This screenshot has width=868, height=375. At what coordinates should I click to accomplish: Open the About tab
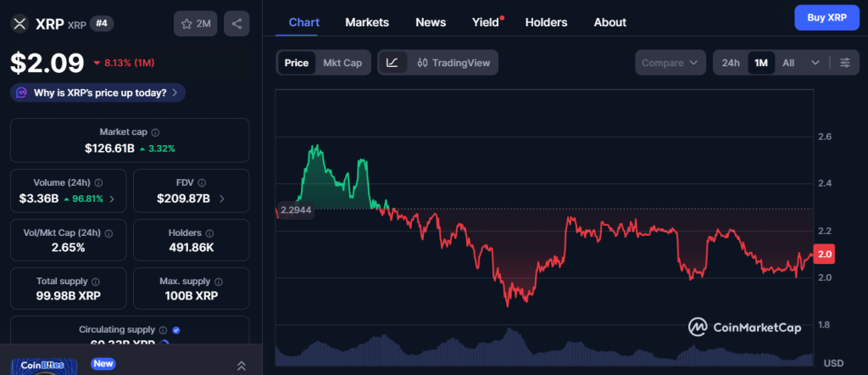click(610, 22)
